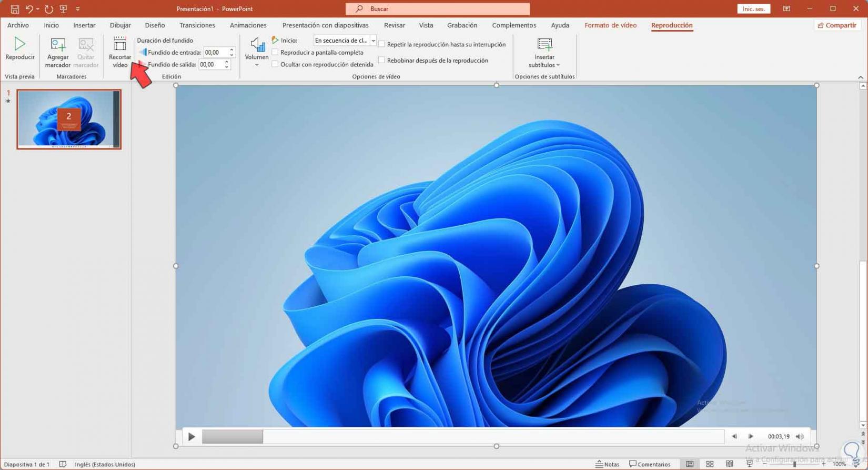Step the video forward one frame
Screen dimensions: 868x470
tap(751, 436)
